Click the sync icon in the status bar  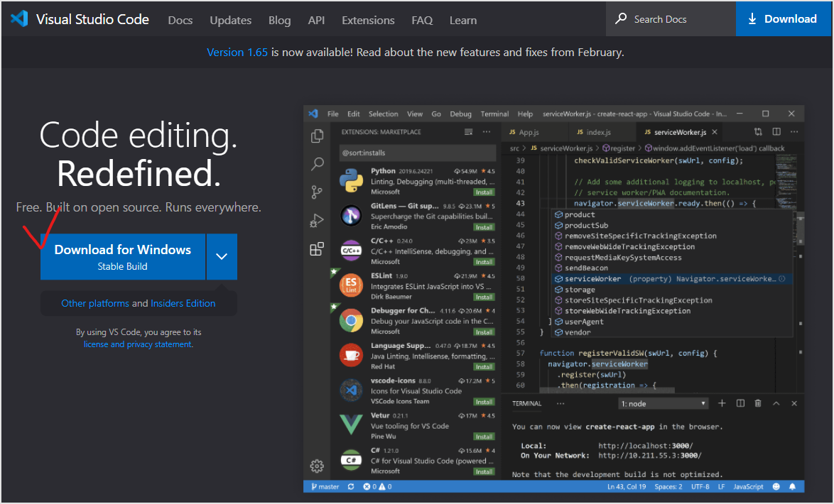click(351, 486)
